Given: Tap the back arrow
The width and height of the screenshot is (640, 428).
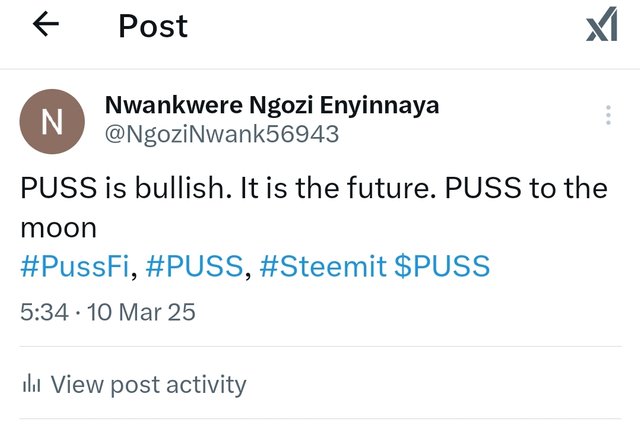Looking at the screenshot, I should tap(47, 26).
